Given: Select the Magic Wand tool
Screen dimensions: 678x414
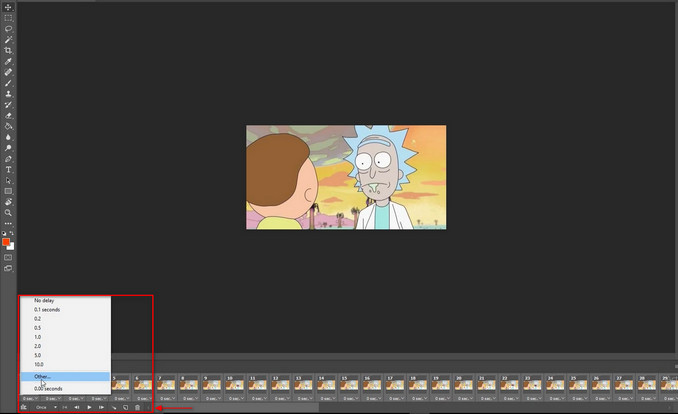Looking at the screenshot, I should tap(8, 40).
